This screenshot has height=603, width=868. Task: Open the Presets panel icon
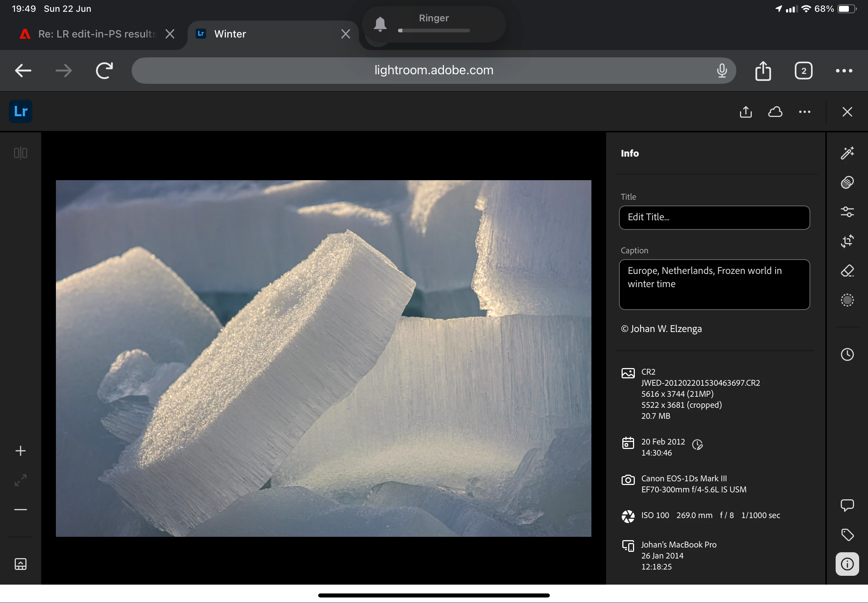[847, 182]
